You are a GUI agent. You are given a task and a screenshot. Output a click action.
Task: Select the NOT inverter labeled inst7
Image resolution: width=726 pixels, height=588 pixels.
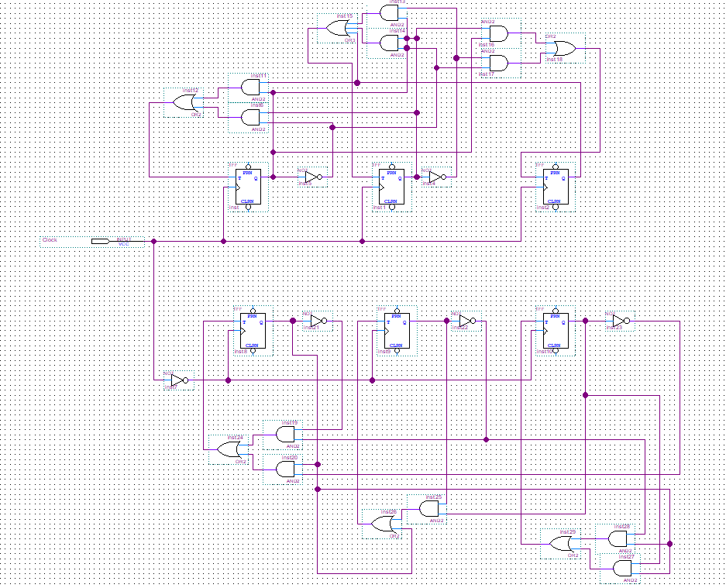coord(179,380)
